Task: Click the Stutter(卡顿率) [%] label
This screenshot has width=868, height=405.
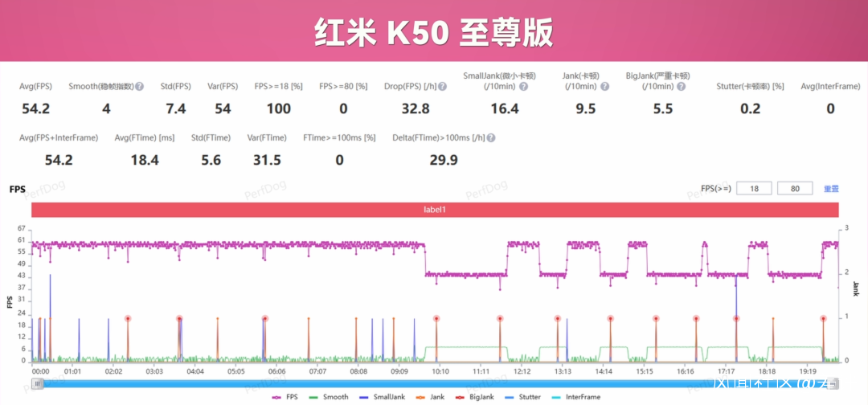Action: coord(750,87)
